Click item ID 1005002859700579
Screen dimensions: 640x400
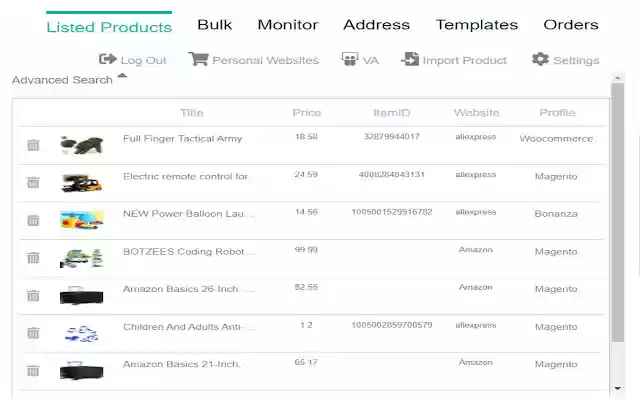click(392, 325)
